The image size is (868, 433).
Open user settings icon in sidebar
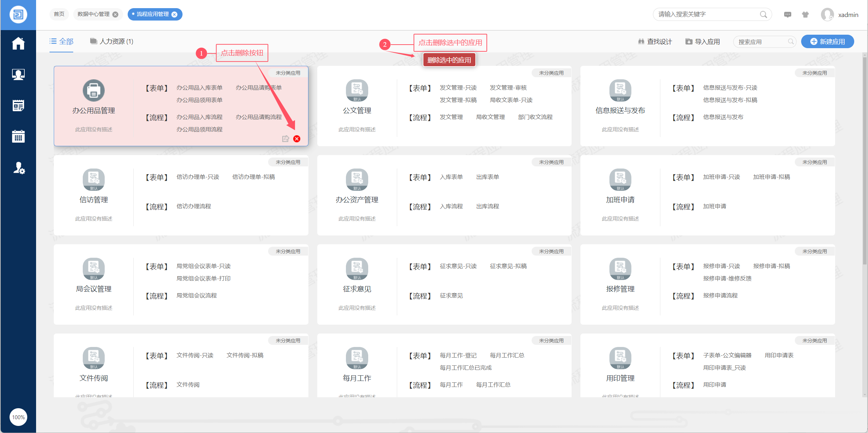click(x=19, y=168)
